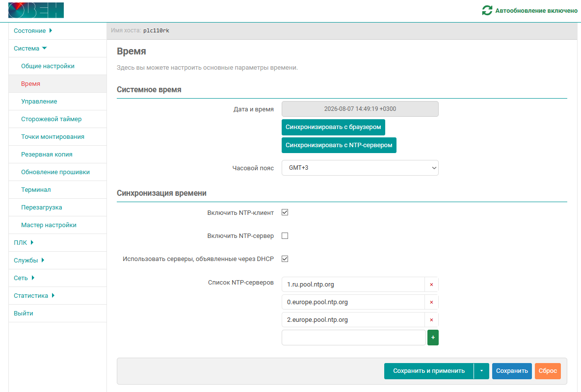581x392 pixels.
Task: Click 'Синхронизировать с NTP-сервером'
Action: click(x=339, y=145)
